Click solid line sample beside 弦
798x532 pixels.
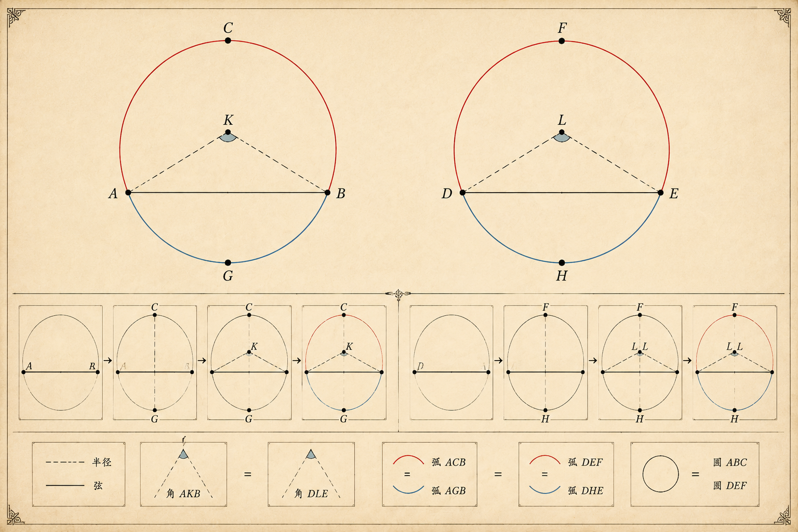pyautogui.click(x=65, y=485)
